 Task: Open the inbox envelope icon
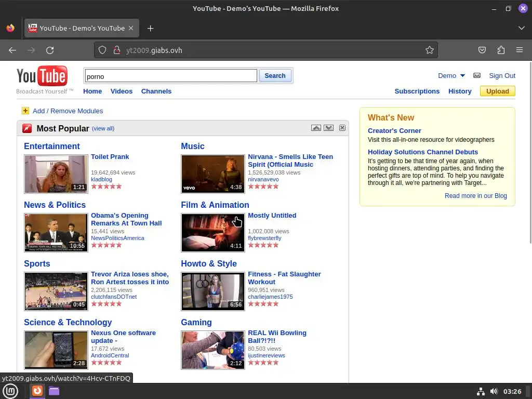click(477, 75)
